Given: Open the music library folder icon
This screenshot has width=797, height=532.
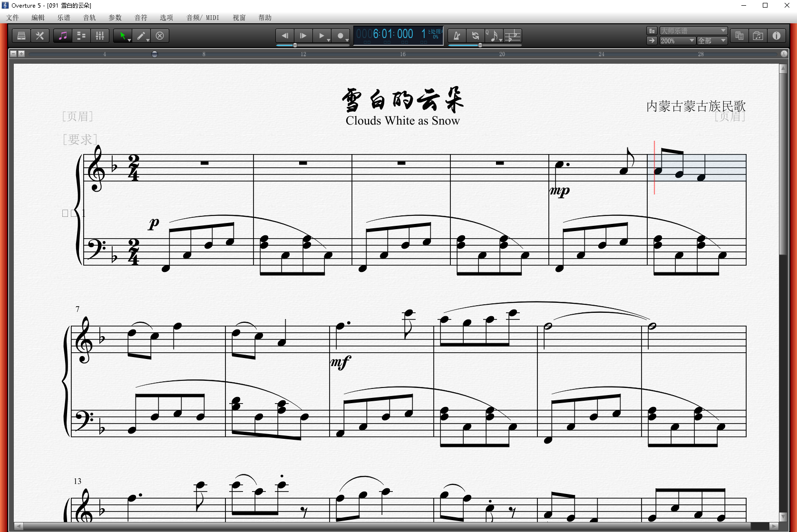Looking at the screenshot, I should [758, 36].
